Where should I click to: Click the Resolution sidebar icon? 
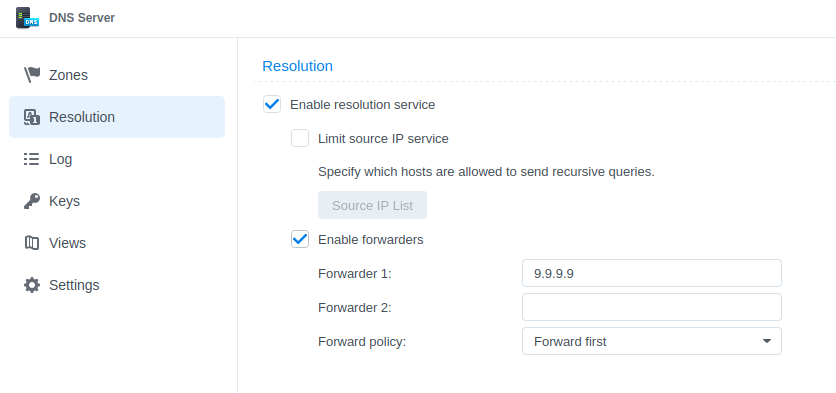[32, 117]
